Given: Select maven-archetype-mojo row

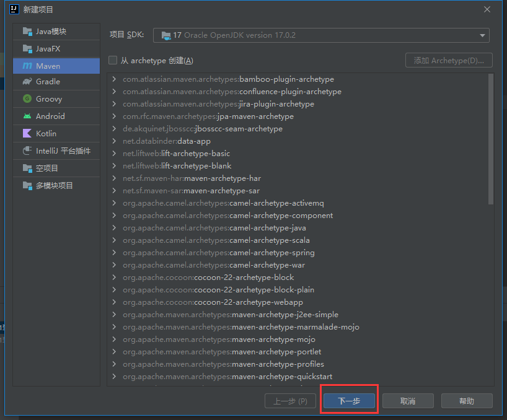Looking at the screenshot, I should [298, 339].
